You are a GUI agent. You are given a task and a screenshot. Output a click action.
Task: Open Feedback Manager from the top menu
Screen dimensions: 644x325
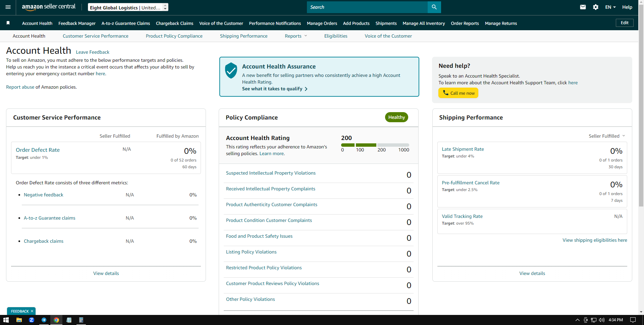coord(77,23)
